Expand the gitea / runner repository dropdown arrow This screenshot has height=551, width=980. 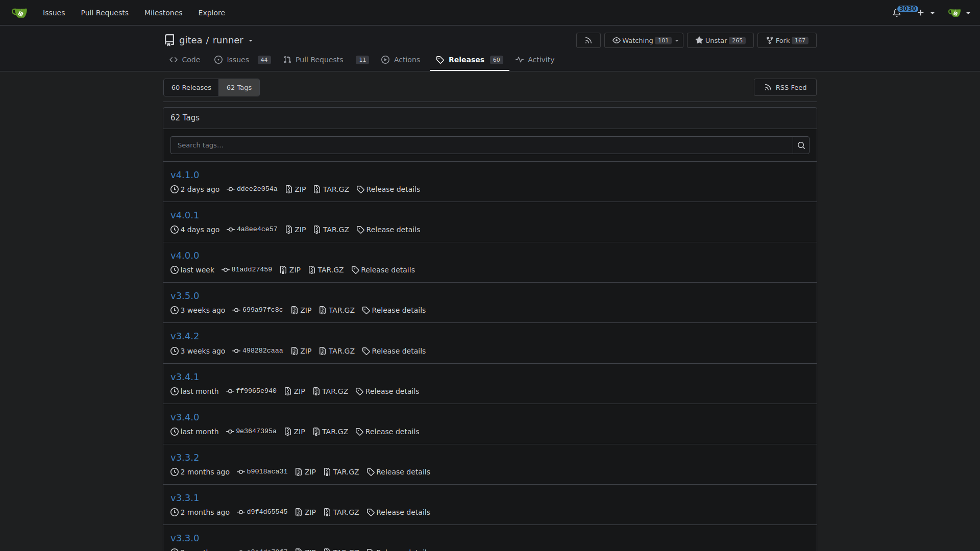click(x=251, y=41)
